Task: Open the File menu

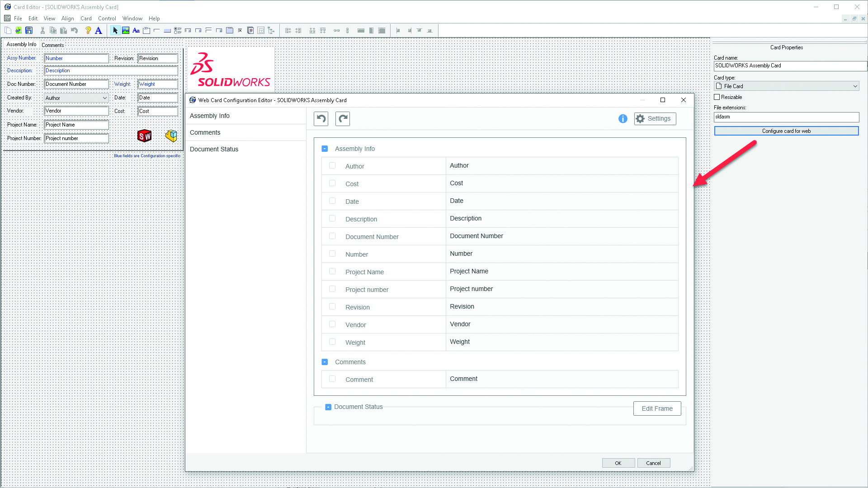Action: tap(18, 19)
